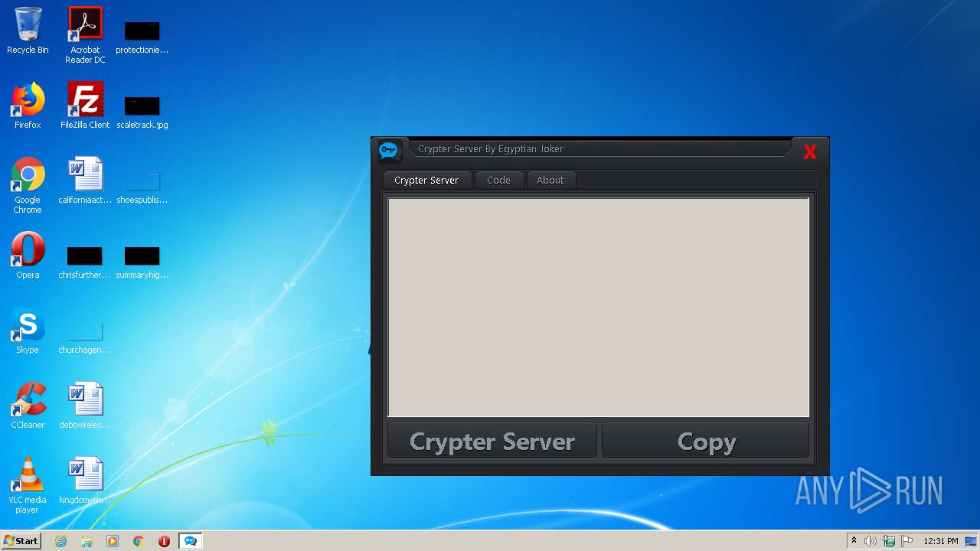Launch VLC media player shortcut
This screenshot has height=551, width=980.
28,486
